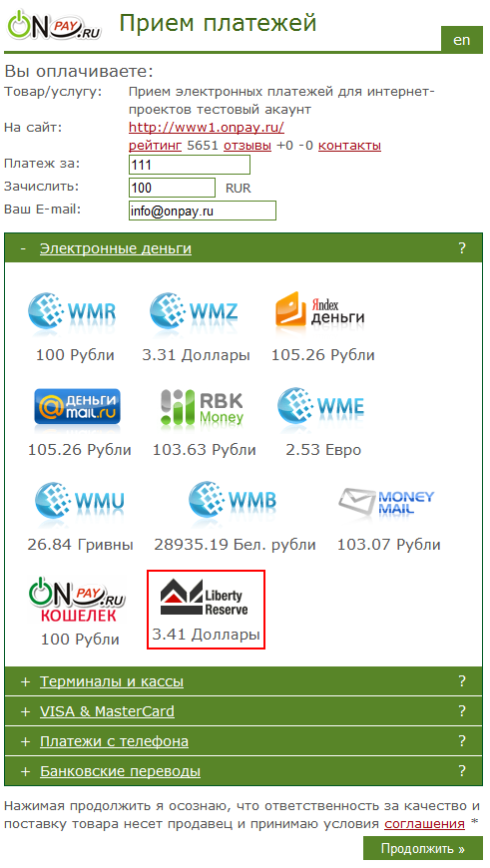
Task: Open help for Банковские переводы
Action: [x=462, y=771]
